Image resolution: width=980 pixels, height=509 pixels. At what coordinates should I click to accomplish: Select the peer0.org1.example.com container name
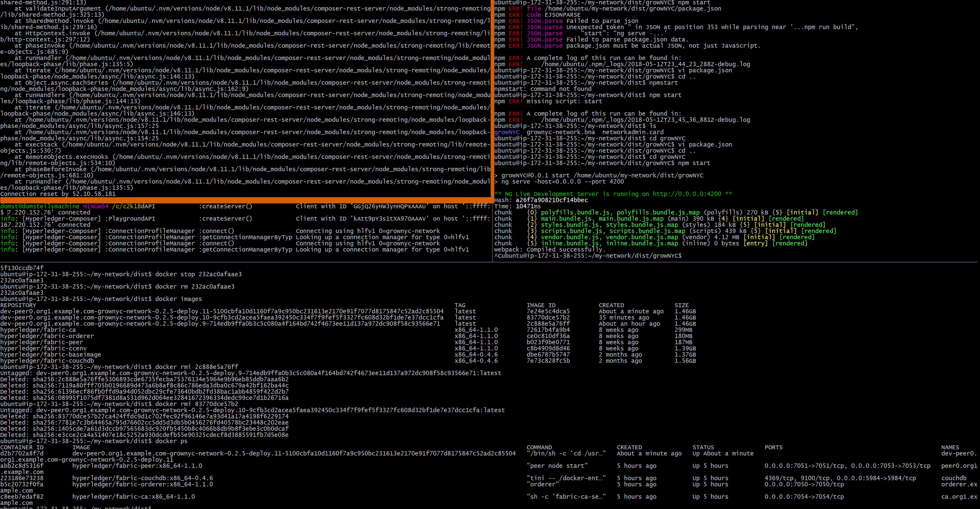coord(959,466)
